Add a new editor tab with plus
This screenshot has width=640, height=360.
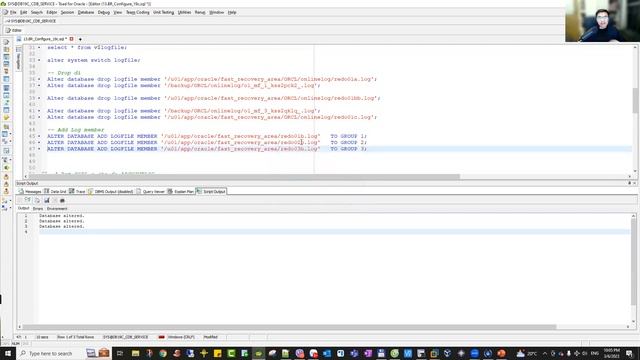coord(80,39)
